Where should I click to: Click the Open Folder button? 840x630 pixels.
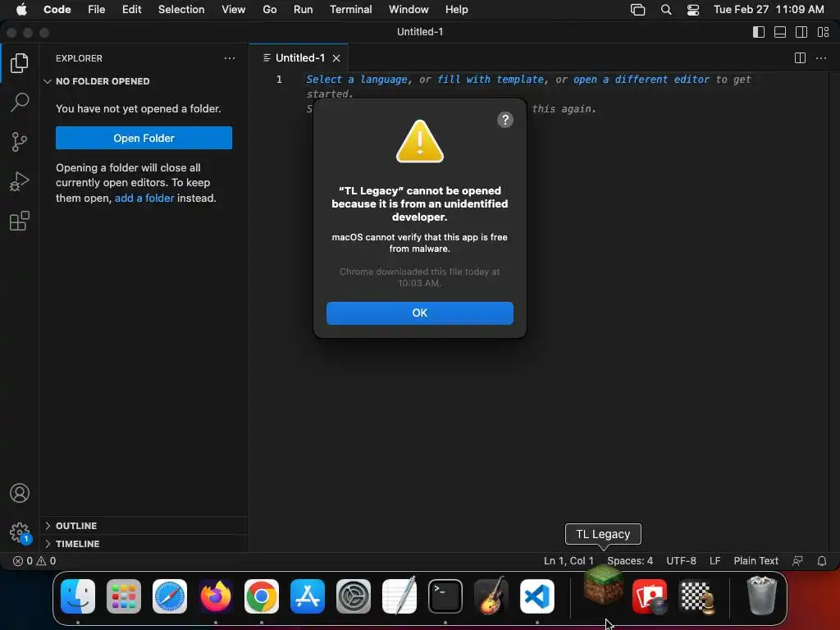[144, 138]
